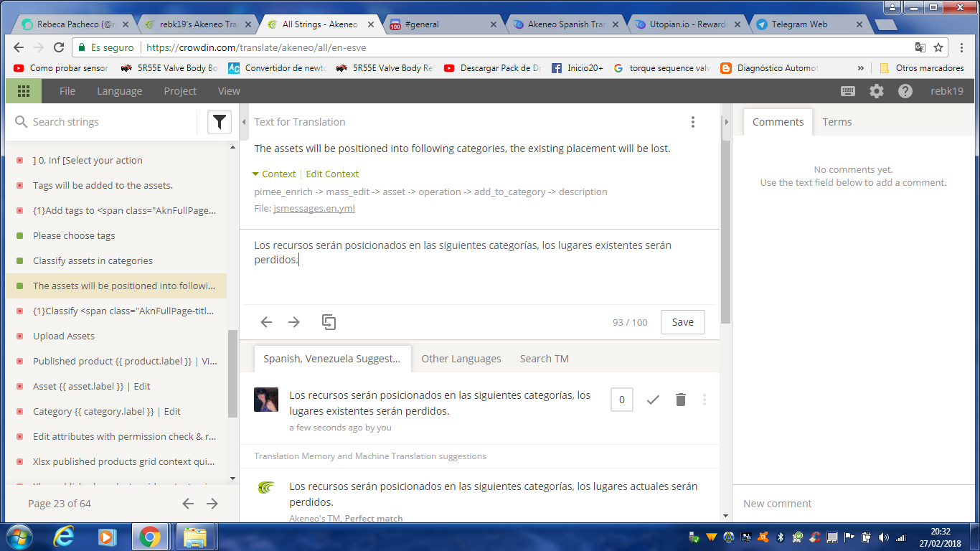The width and height of the screenshot is (980, 551).
Task: Select the Spanish, Venezuela Suggestions tab
Action: tap(332, 359)
